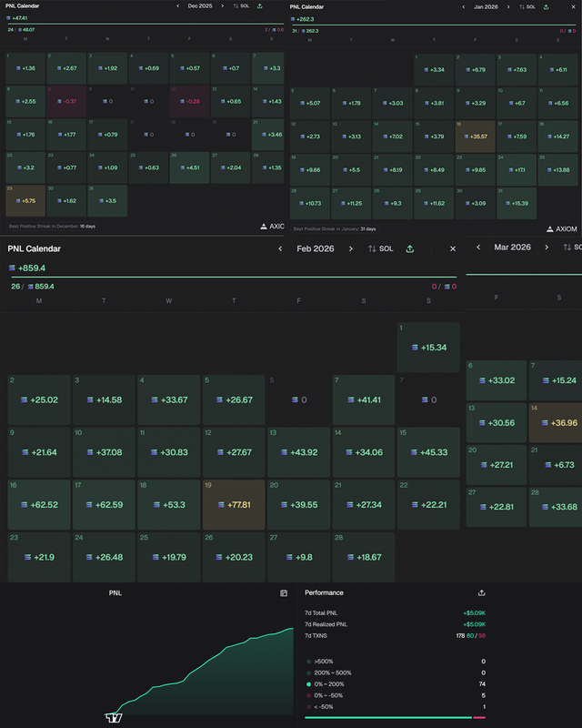Click Mar 14 cell showing +36.96
This screenshot has width=582, height=728.
(x=556, y=422)
